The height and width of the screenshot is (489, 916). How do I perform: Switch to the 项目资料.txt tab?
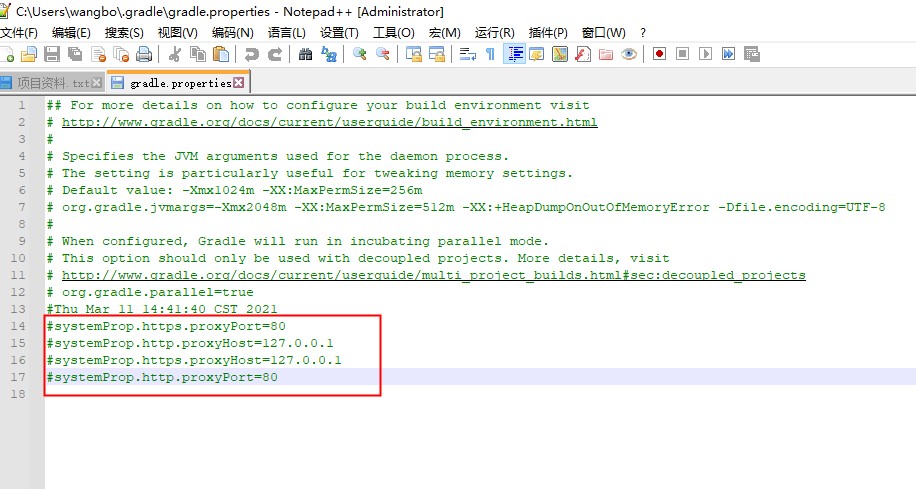(x=52, y=83)
